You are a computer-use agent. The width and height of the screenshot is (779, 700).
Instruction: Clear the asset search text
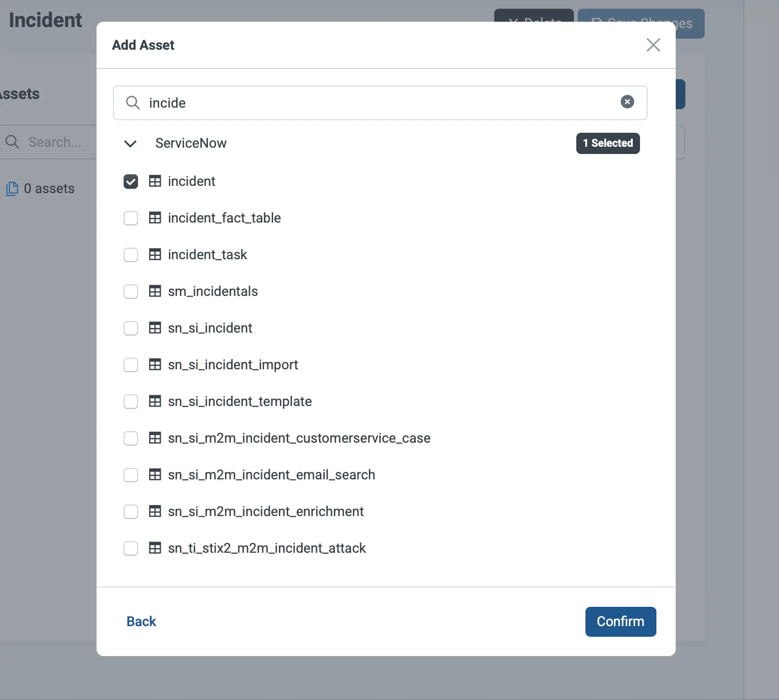(x=627, y=102)
